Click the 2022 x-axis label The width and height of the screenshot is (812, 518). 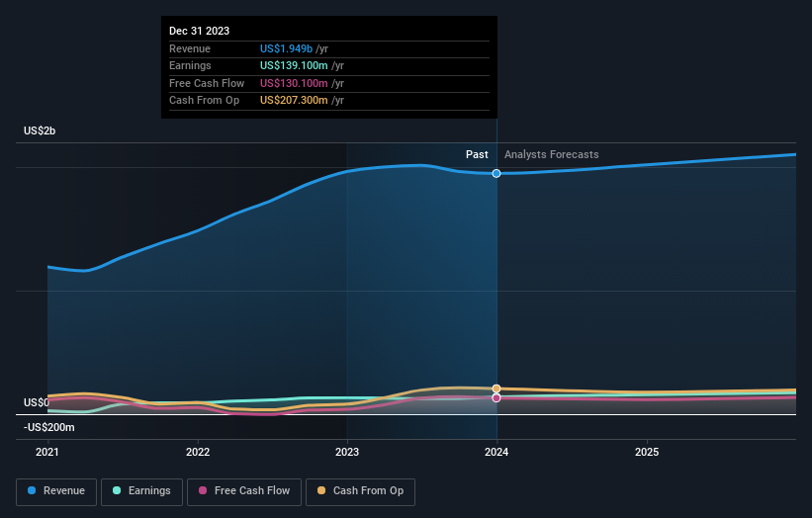198,453
